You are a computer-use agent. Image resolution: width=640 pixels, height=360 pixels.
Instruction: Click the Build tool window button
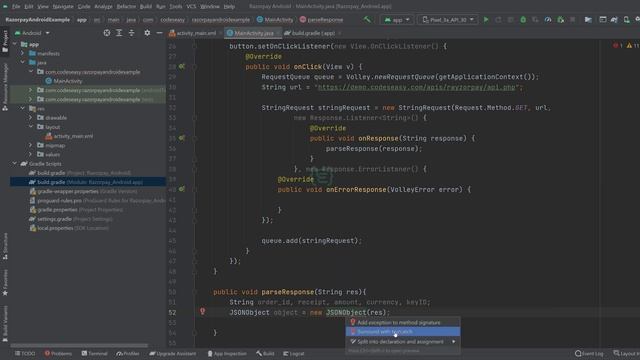265,353
